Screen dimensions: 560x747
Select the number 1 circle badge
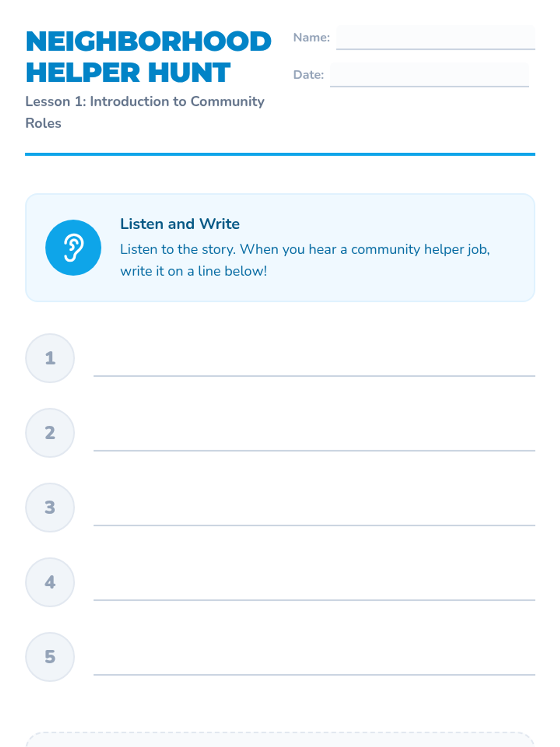50,358
